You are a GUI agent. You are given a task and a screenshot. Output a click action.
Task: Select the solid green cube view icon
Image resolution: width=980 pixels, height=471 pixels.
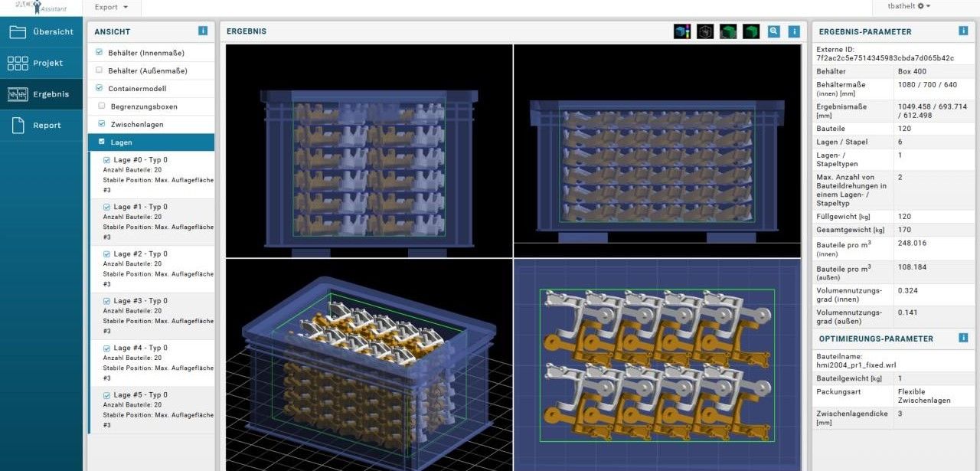coord(751,31)
